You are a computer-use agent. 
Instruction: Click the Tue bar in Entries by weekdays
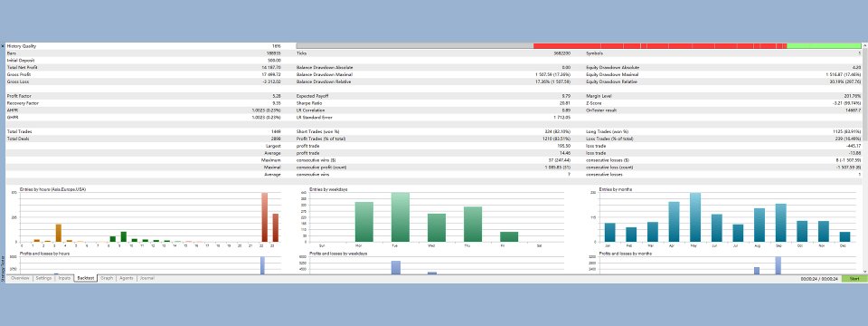click(401, 217)
